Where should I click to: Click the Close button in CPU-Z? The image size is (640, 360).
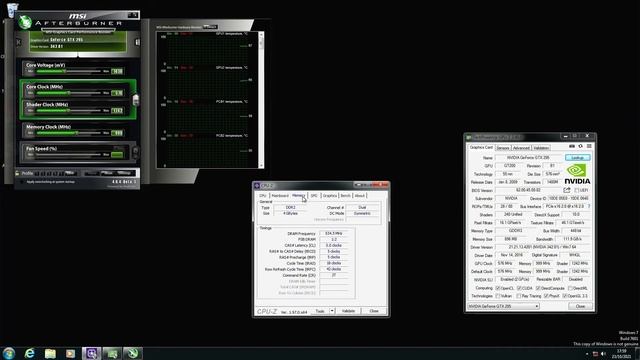374,311
